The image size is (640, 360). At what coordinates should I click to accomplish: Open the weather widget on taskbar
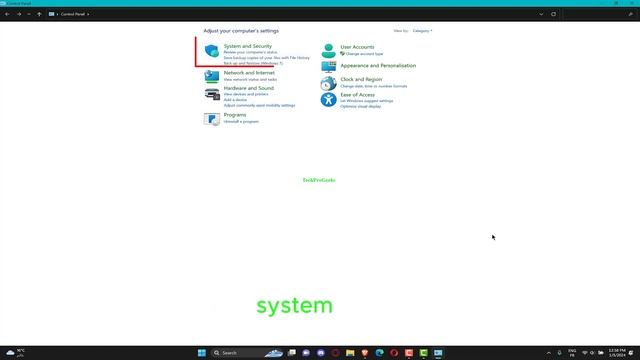click(16, 353)
